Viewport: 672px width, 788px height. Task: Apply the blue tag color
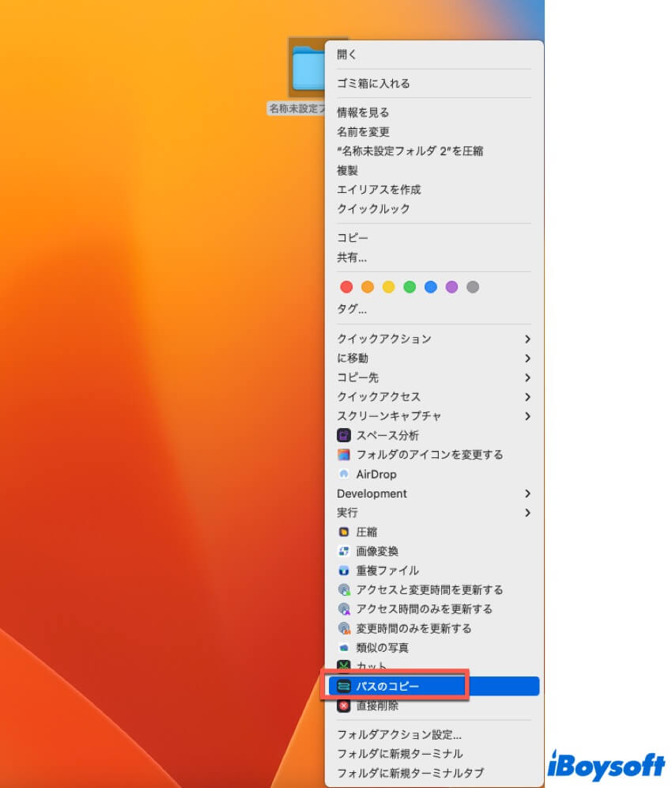pos(430,287)
